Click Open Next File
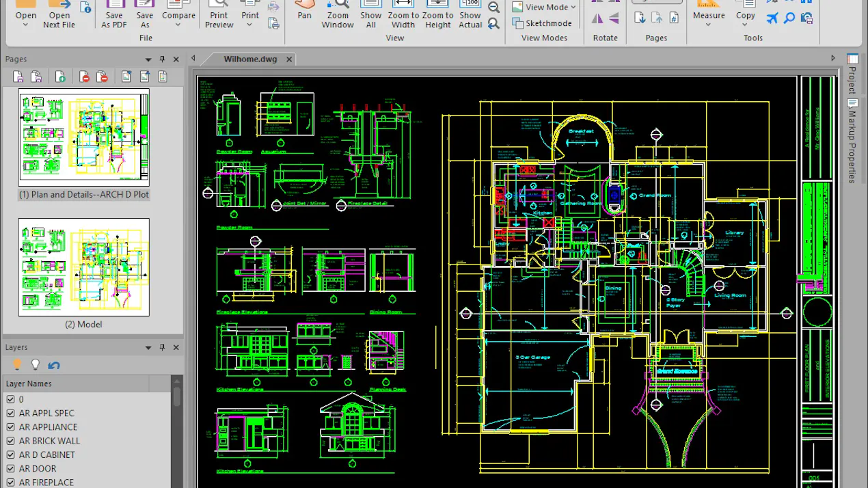This screenshot has height=488, width=868. (59, 15)
